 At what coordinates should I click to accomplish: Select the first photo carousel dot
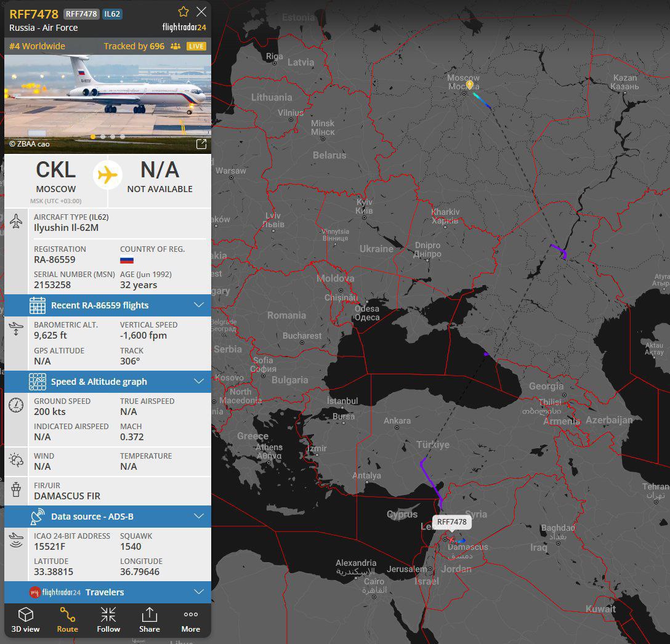pos(93,137)
